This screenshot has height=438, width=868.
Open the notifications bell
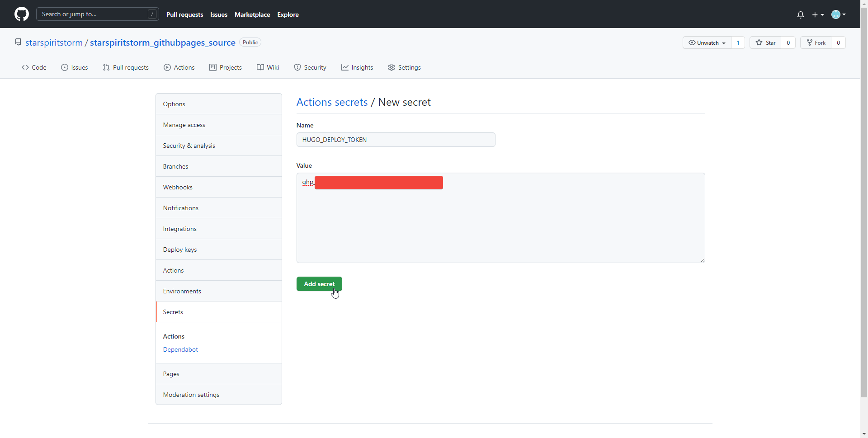coord(801,14)
